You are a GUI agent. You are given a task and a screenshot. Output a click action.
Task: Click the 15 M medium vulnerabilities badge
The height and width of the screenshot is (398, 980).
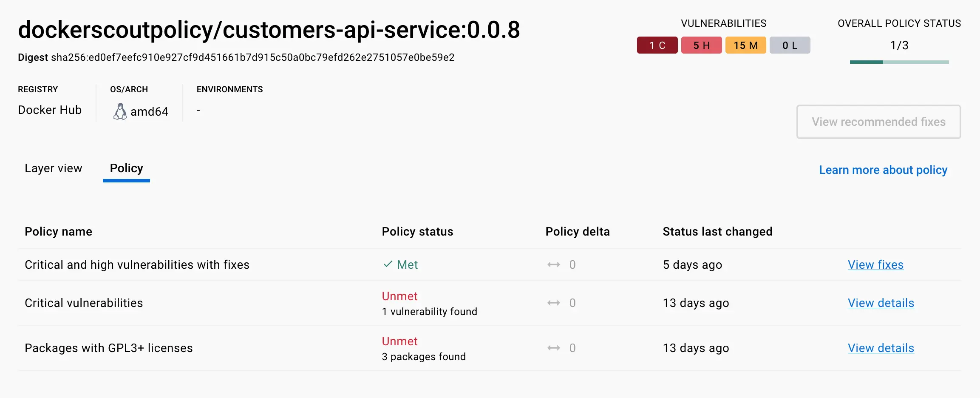coord(745,45)
